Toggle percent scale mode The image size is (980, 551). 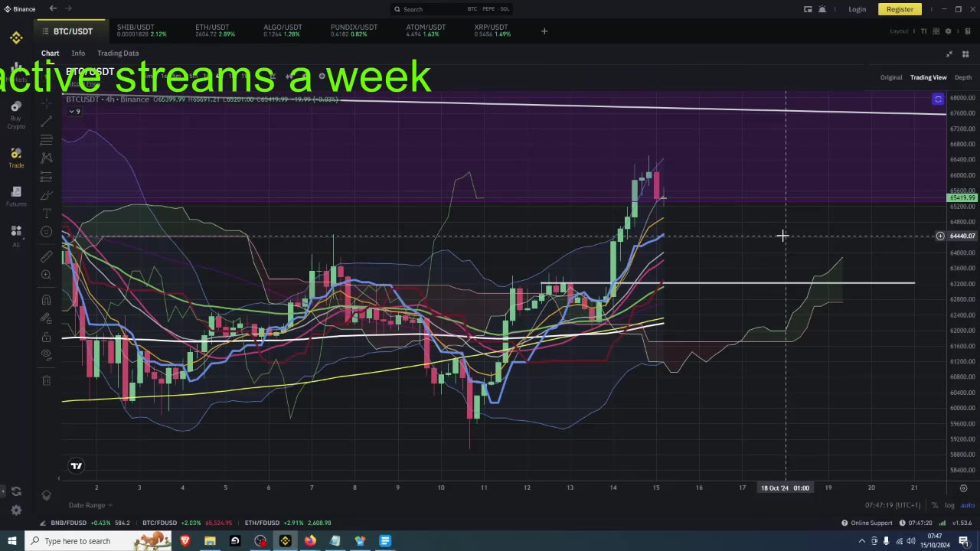click(934, 505)
